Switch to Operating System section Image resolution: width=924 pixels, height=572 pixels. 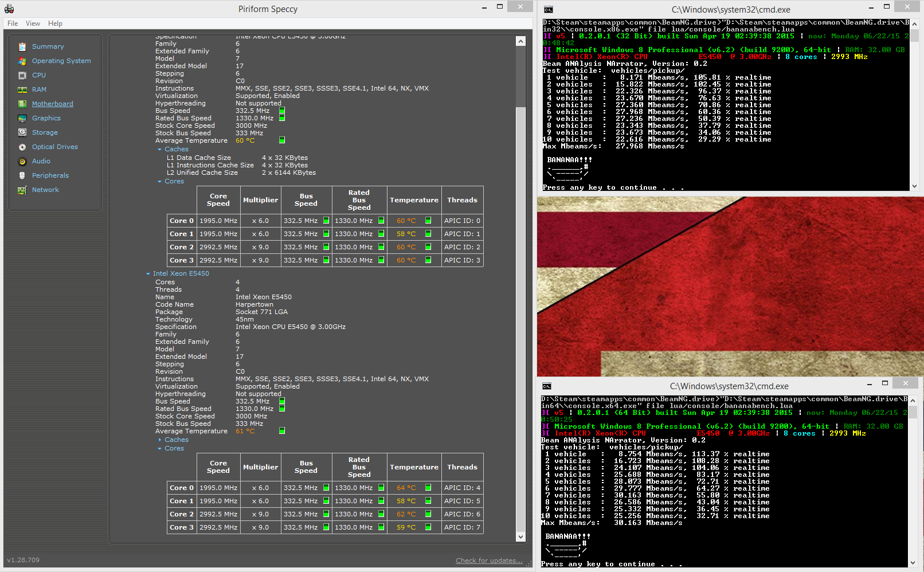coord(61,61)
